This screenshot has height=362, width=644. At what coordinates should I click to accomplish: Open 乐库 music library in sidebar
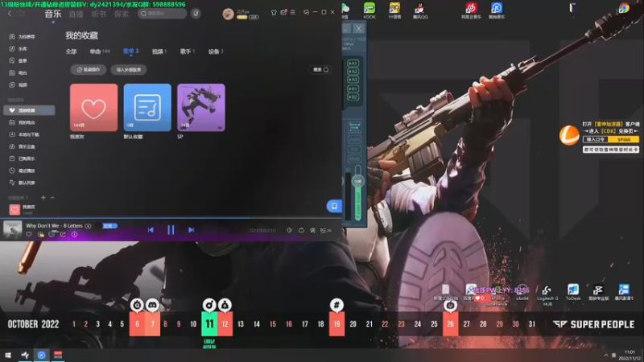click(19, 48)
